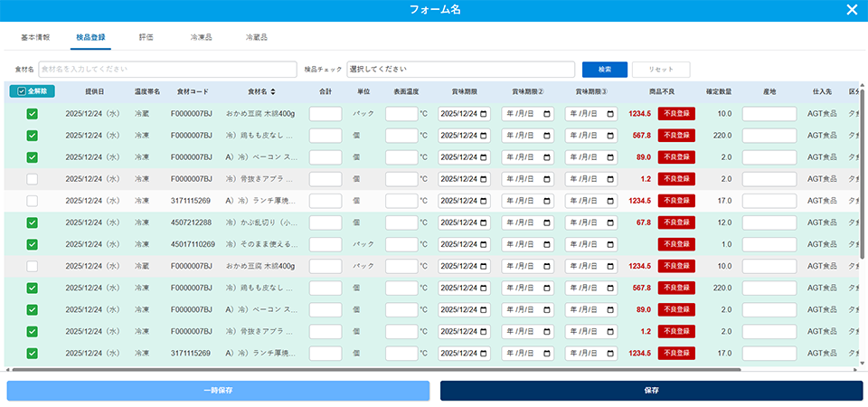The height and width of the screenshot is (407, 868).
Task: Click 合計 input in unchecked 骨抜きアブラ row
Action: (x=325, y=179)
